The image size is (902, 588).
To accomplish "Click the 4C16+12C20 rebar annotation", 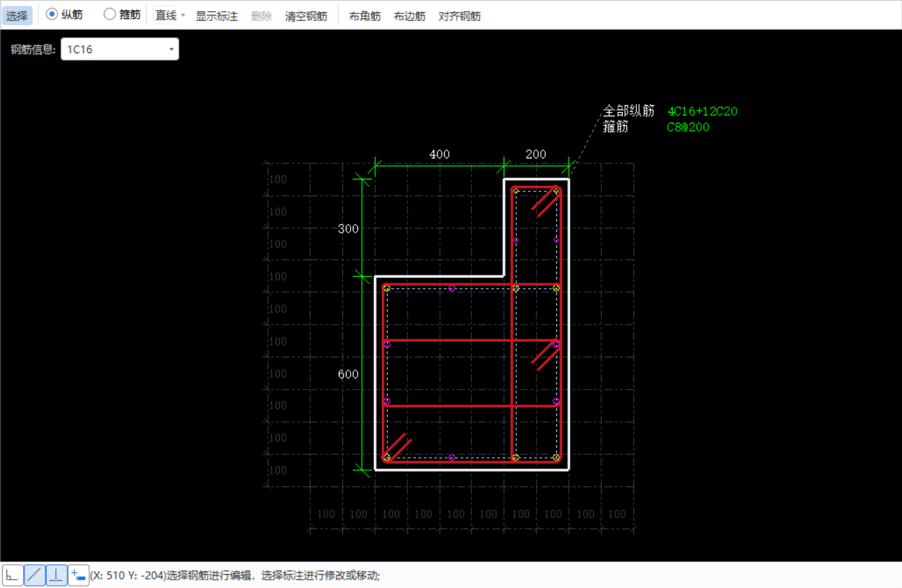I will 702,111.
